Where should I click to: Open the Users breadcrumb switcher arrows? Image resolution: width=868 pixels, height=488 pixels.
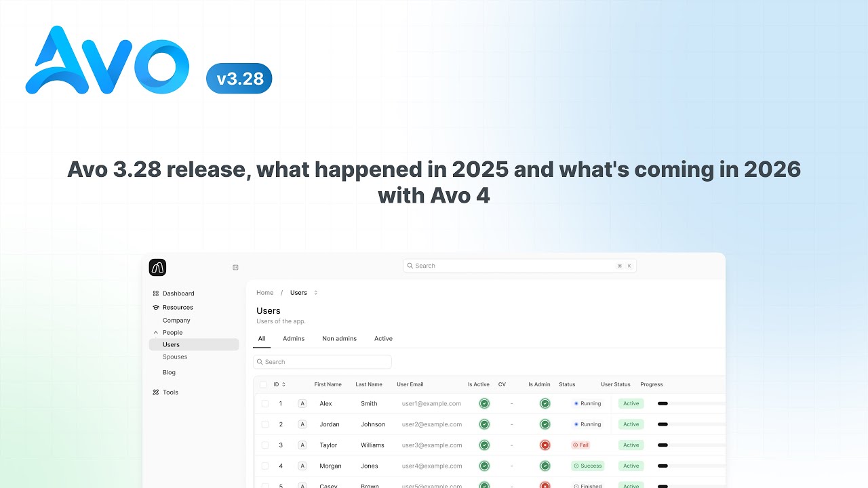(x=315, y=293)
